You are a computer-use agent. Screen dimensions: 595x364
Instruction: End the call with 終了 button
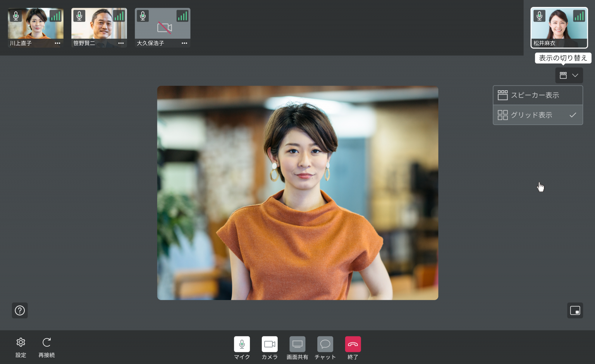(353, 344)
